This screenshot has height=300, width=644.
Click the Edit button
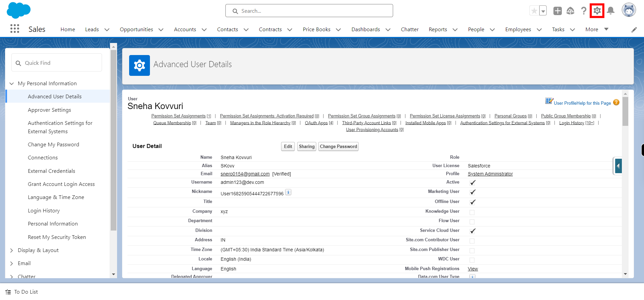pyautogui.click(x=288, y=147)
